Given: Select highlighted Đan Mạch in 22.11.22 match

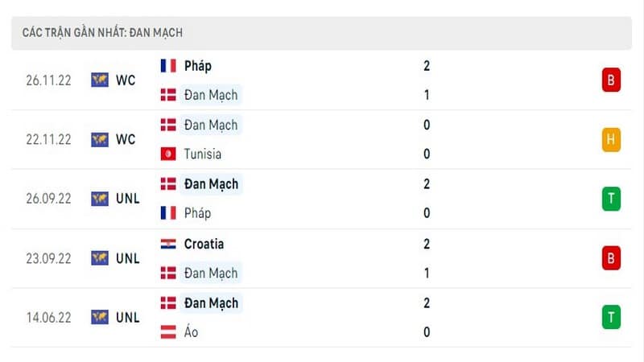Looking at the screenshot, I should pyautogui.click(x=211, y=125).
